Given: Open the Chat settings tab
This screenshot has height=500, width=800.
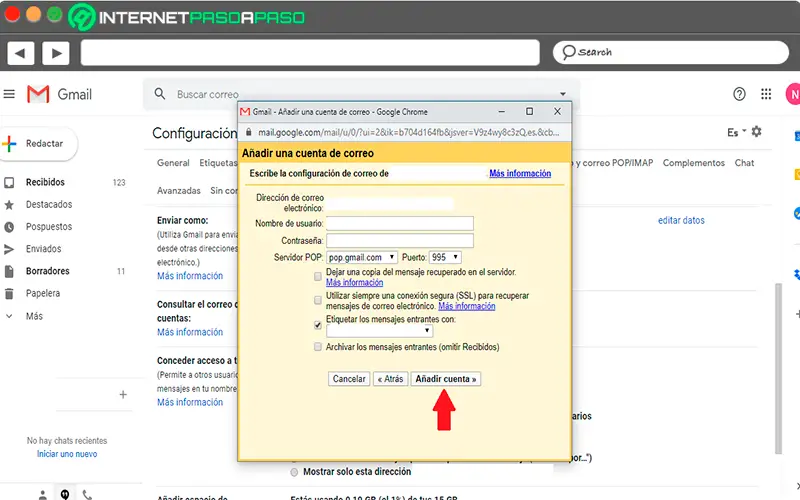Looking at the screenshot, I should point(744,163).
